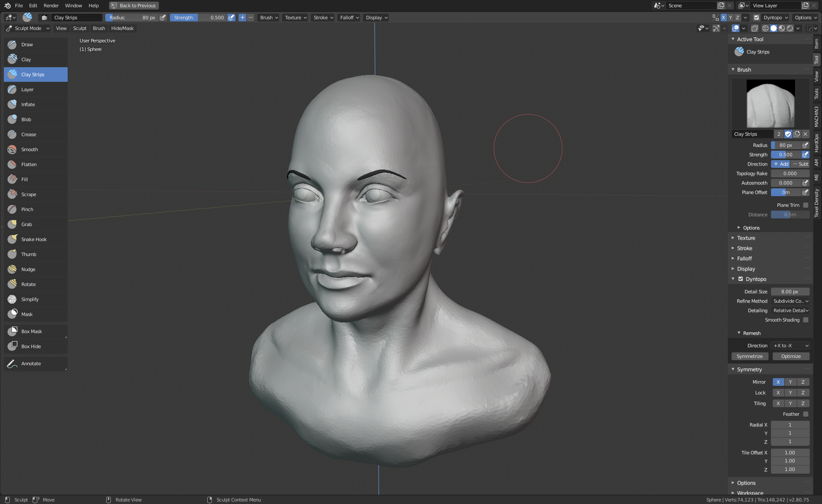This screenshot has width=822, height=504.
Task: Expand the Falloff panel in sidebar
Action: pos(745,259)
